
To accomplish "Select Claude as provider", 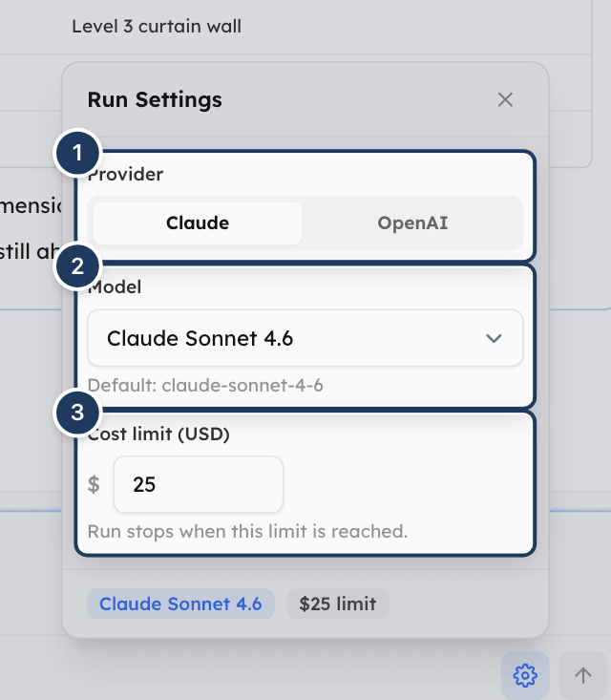I will tap(198, 223).
